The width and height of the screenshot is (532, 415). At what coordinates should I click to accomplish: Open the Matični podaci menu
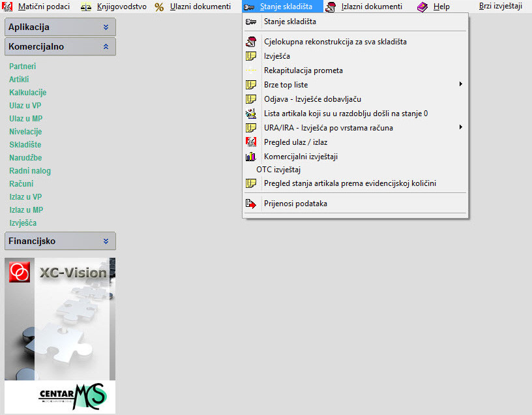point(44,7)
